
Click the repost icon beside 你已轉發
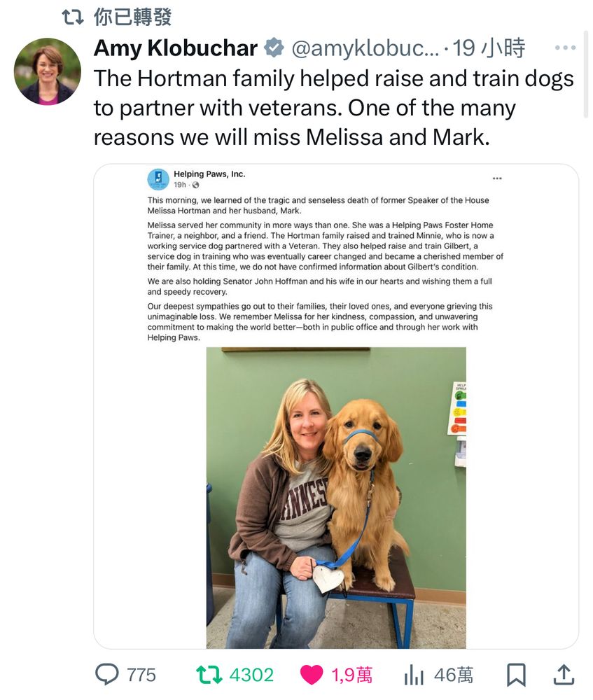[73, 17]
